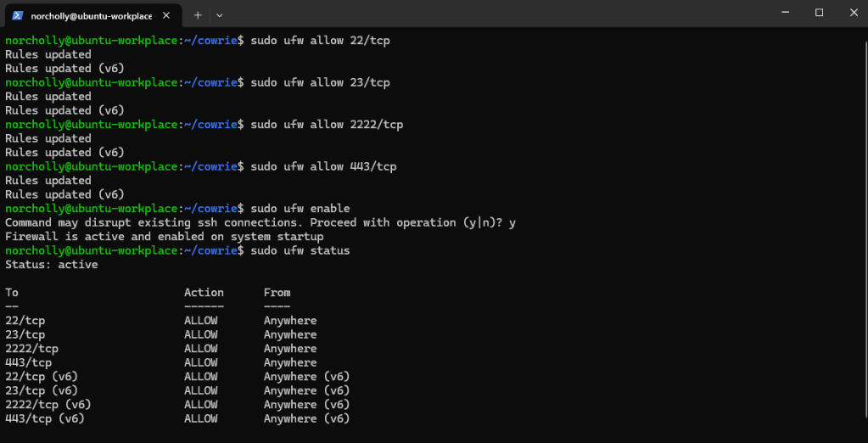Click the 'From' column header
The height and width of the screenshot is (443, 868).
pyautogui.click(x=277, y=293)
